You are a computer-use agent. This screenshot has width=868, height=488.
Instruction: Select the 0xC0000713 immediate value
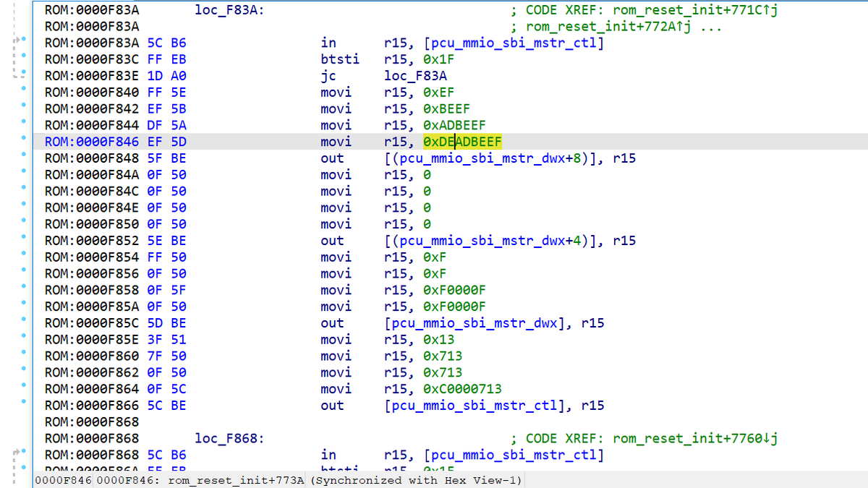462,389
